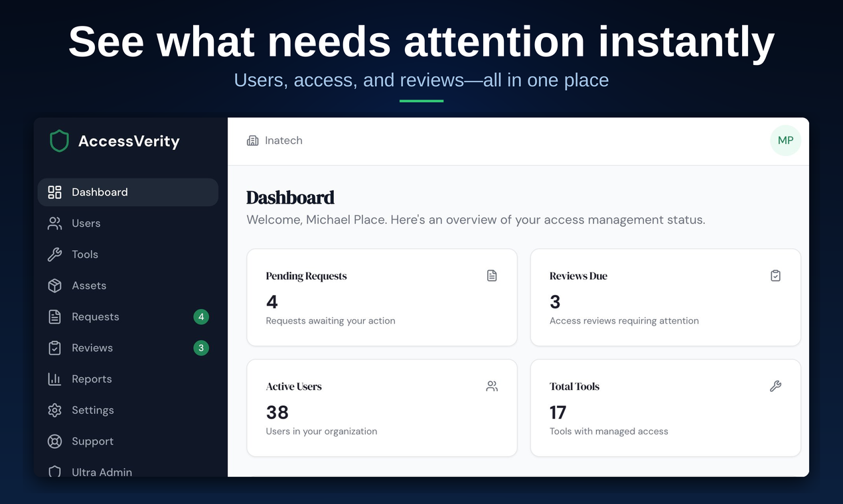843x504 pixels.
Task: Open the MP avatar menu
Action: pyautogui.click(x=785, y=140)
